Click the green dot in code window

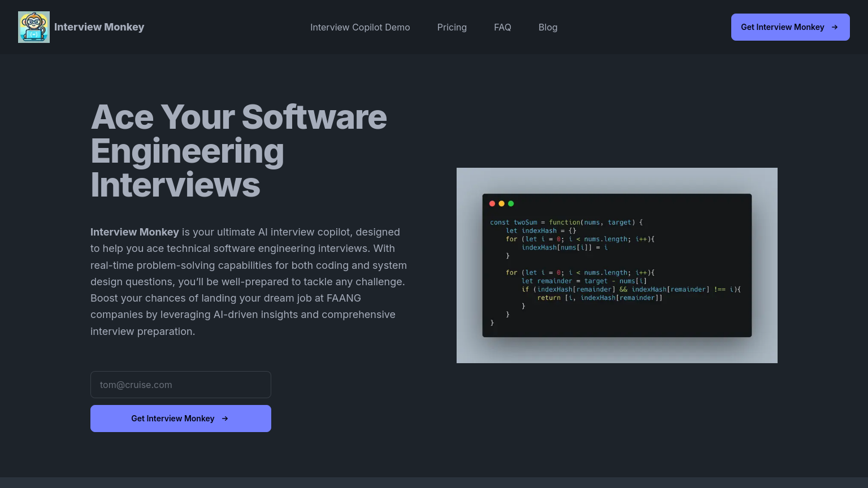click(511, 203)
